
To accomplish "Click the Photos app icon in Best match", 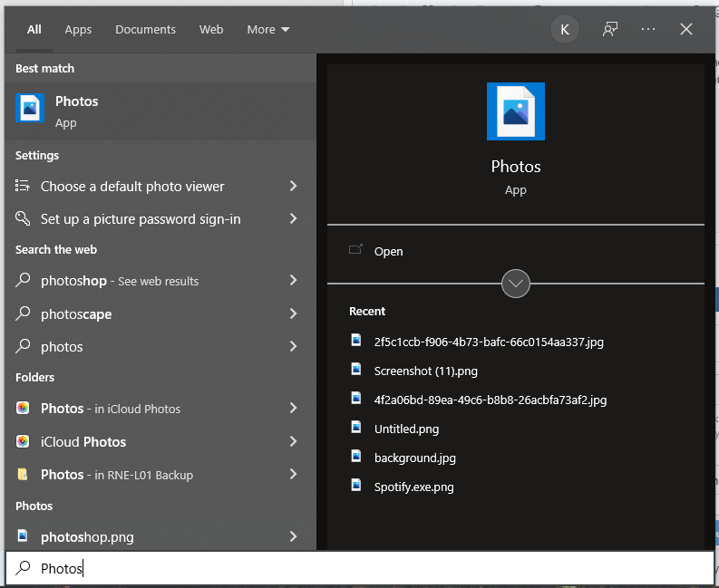I will click(30, 109).
